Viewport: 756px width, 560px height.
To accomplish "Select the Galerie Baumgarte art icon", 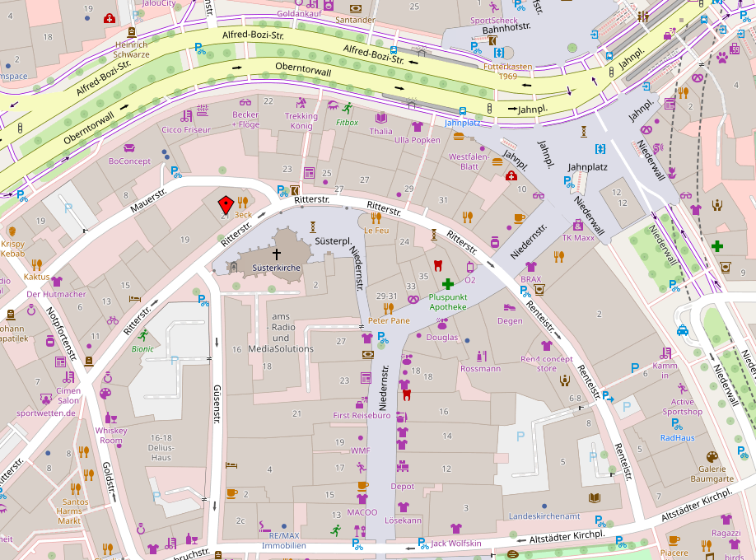I will [x=712, y=456].
